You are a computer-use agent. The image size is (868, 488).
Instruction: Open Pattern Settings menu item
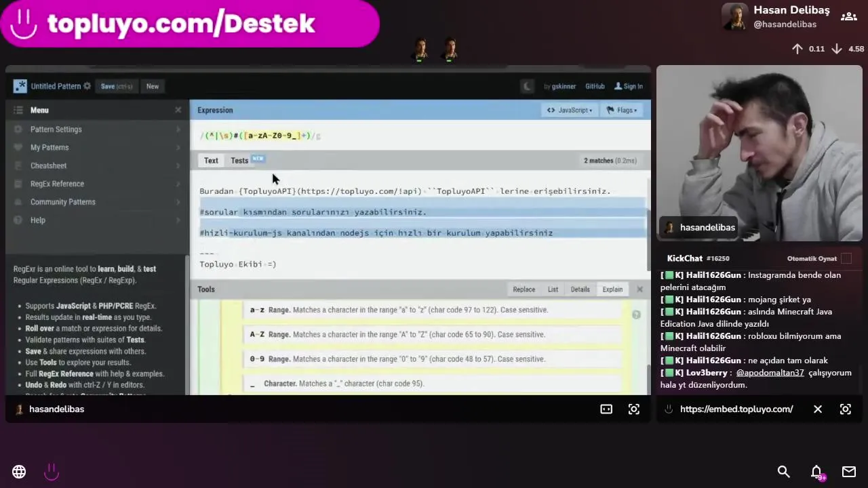pyautogui.click(x=97, y=129)
